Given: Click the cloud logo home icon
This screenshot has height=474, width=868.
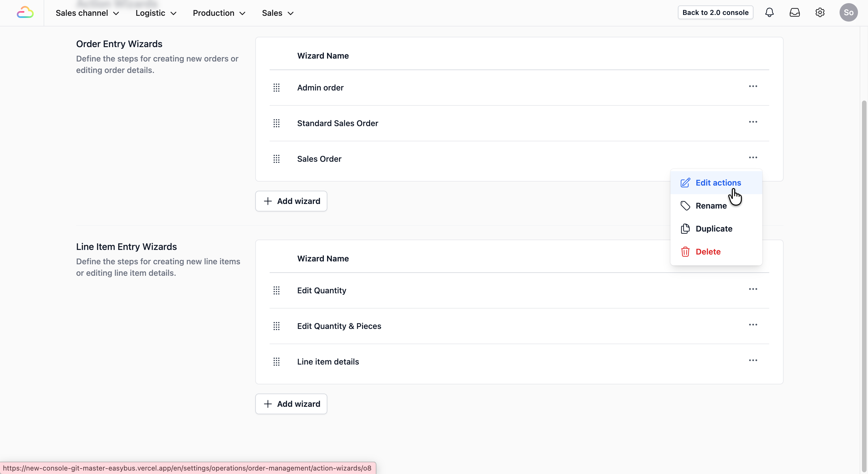Looking at the screenshot, I should (x=25, y=13).
